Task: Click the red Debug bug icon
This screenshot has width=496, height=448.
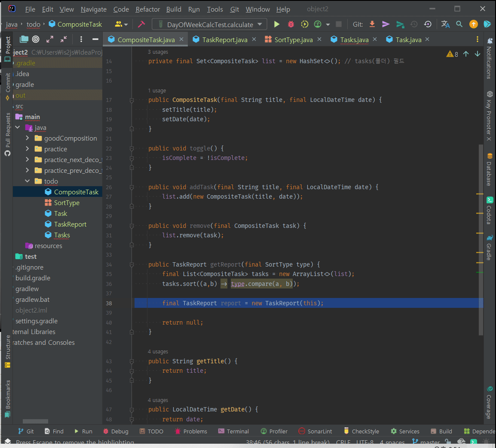Action: point(291,25)
